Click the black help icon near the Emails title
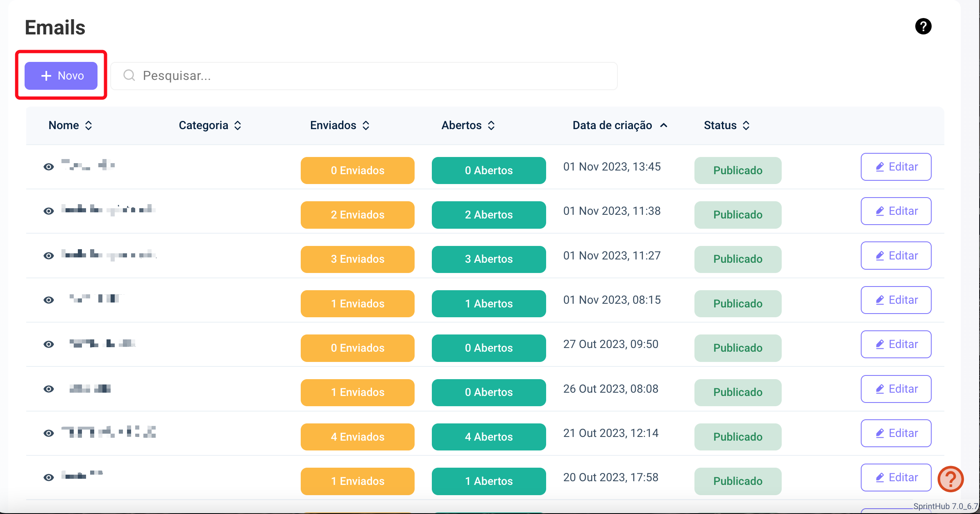This screenshot has width=980, height=514. pyautogui.click(x=923, y=27)
